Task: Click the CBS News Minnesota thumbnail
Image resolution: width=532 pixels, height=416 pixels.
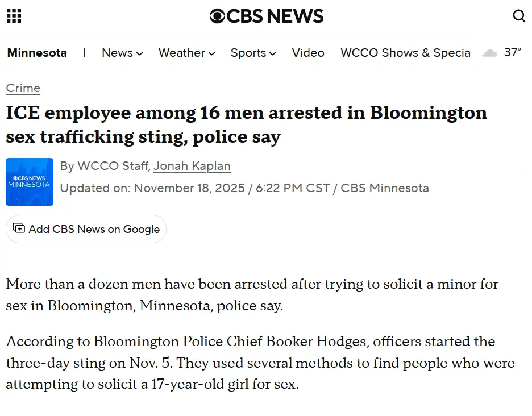Action: pos(30,182)
